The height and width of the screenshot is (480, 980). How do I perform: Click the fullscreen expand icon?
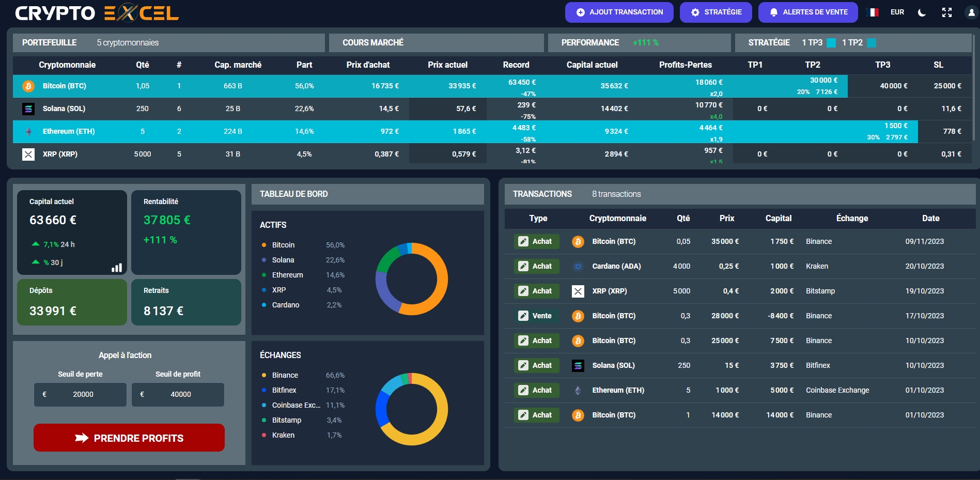[x=946, y=12]
